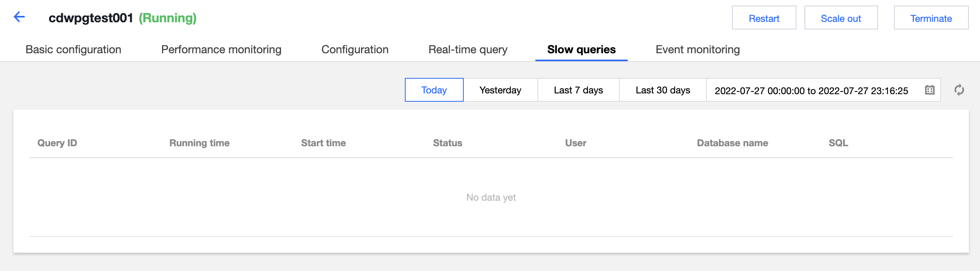Go to the Configuration tab
The width and height of the screenshot is (980, 271).
tap(355, 50)
